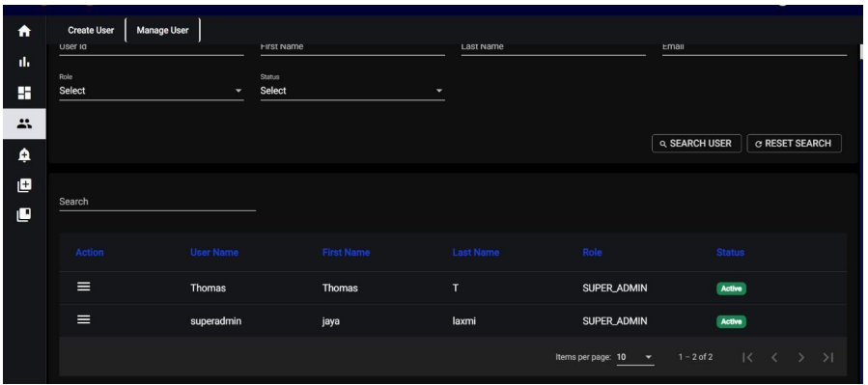The image size is (868, 385).
Task: Sort by Role column header
Action: (592, 252)
